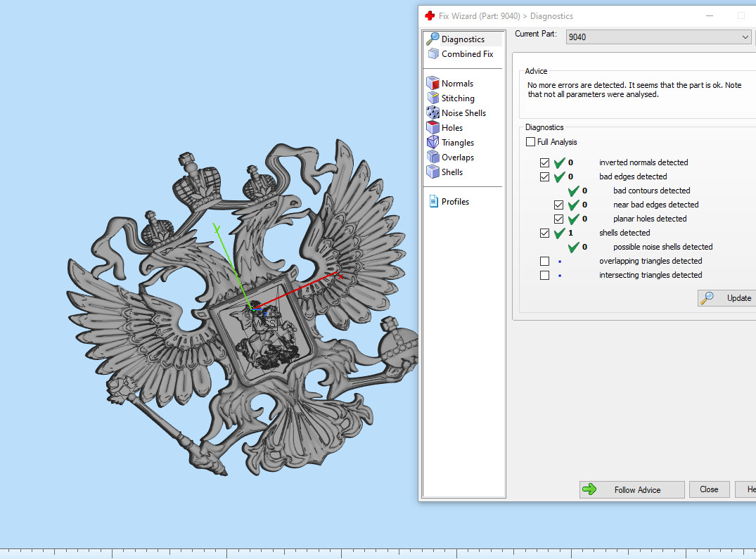The width and height of the screenshot is (756, 559).
Task: Click the Overlaps cube icon
Action: click(433, 157)
